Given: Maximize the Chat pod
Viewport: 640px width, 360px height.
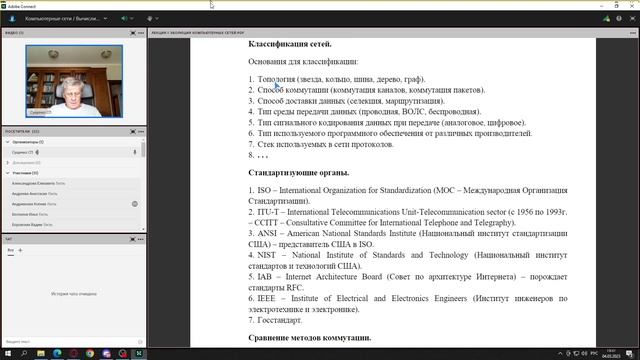Looking at the screenshot, I should (133, 239).
